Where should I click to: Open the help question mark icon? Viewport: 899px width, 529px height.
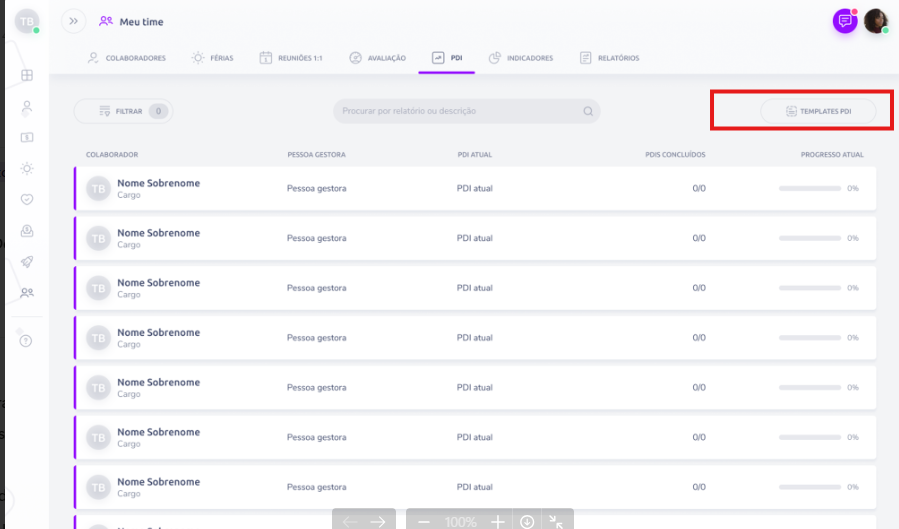pyautogui.click(x=26, y=341)
